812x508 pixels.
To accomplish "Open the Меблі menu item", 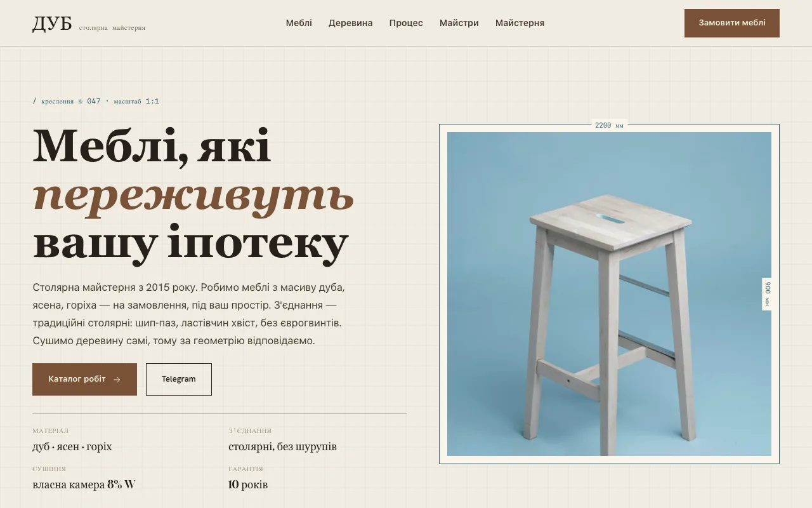I will pyautogui.click(x=299, y=23).
